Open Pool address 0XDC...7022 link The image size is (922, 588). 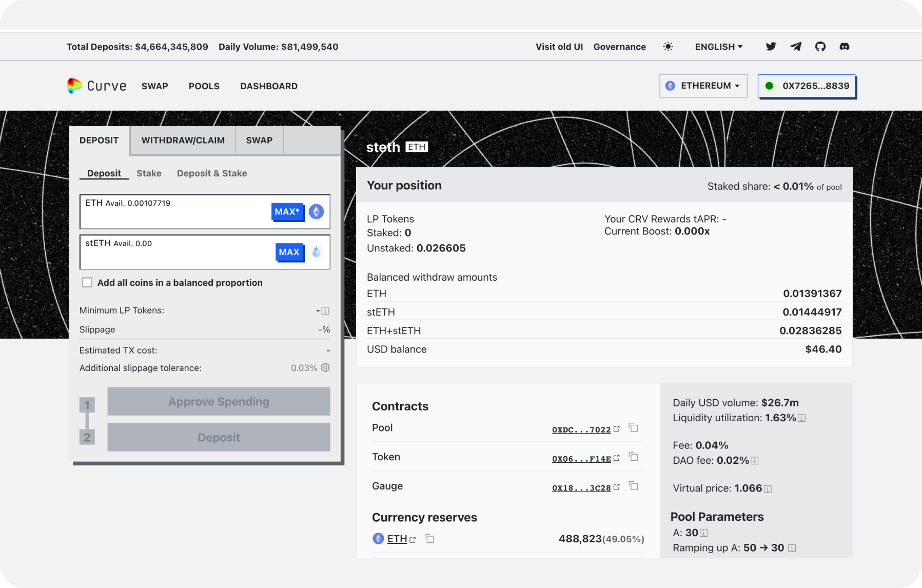pos(581,429)
